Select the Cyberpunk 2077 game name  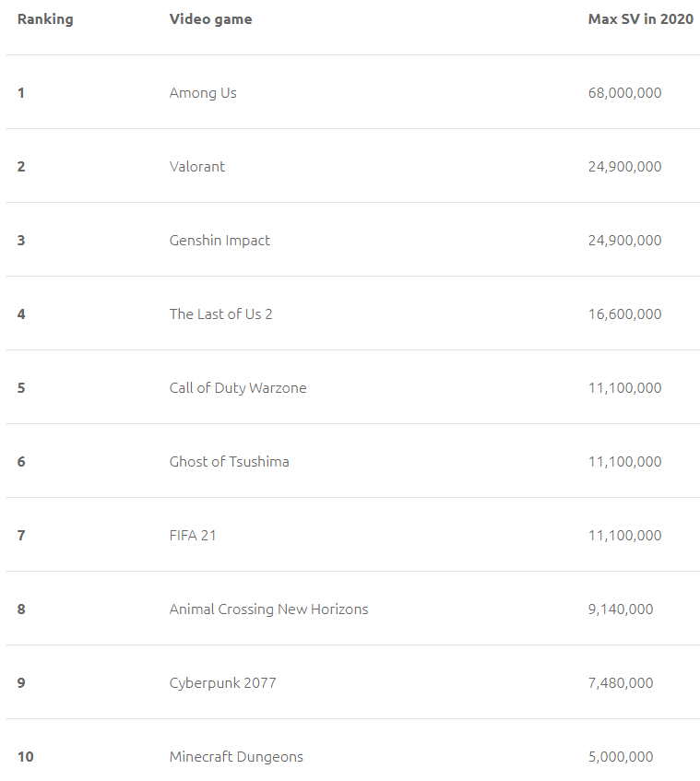tap(222, 683)
